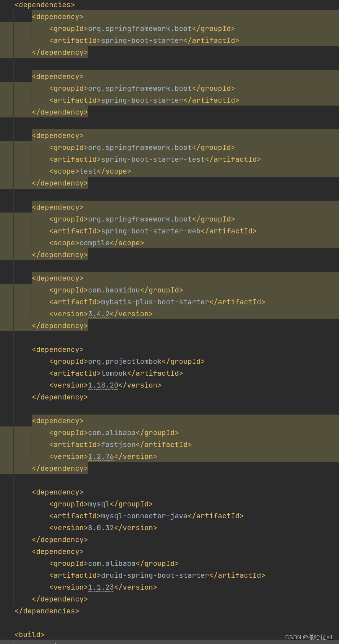The image size is (339, 644).
Task: Select the fastjson artifactId line
Action: 120,445
